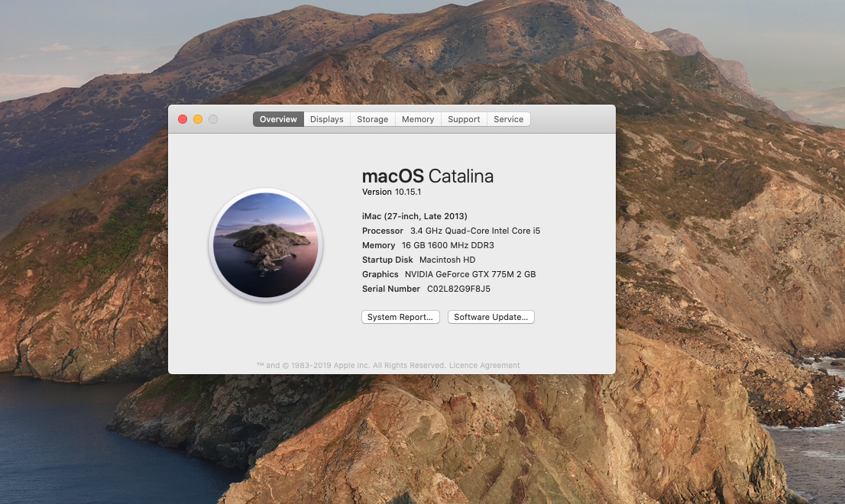Screen dimensions: 845x504
Task: Close the About This Mac window
Action: pos(183,119)
